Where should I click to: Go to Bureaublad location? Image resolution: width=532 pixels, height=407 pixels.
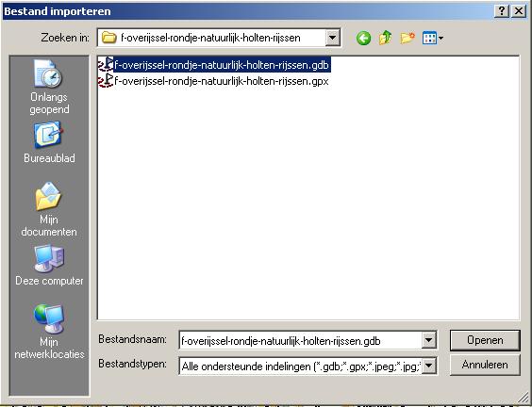pyautogui.click(x=49, y=142)
